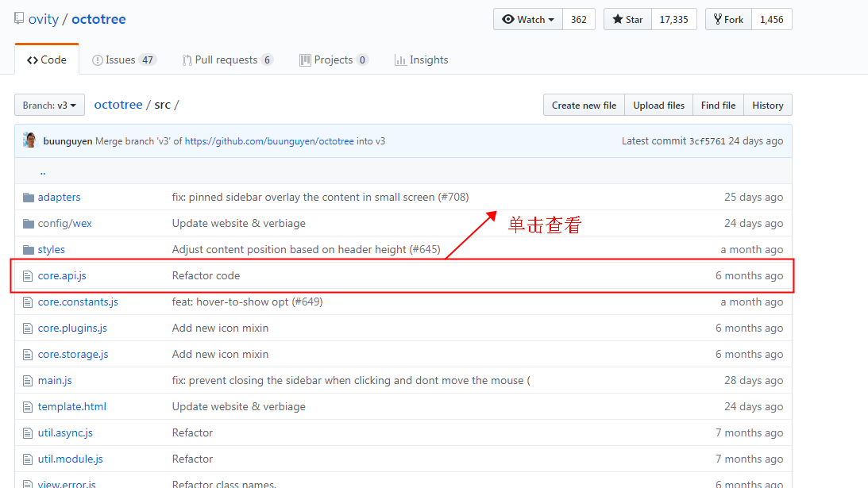868x488 pixels.
Task: Click the repository book icon beside ovity
Action: click(19, 18)
